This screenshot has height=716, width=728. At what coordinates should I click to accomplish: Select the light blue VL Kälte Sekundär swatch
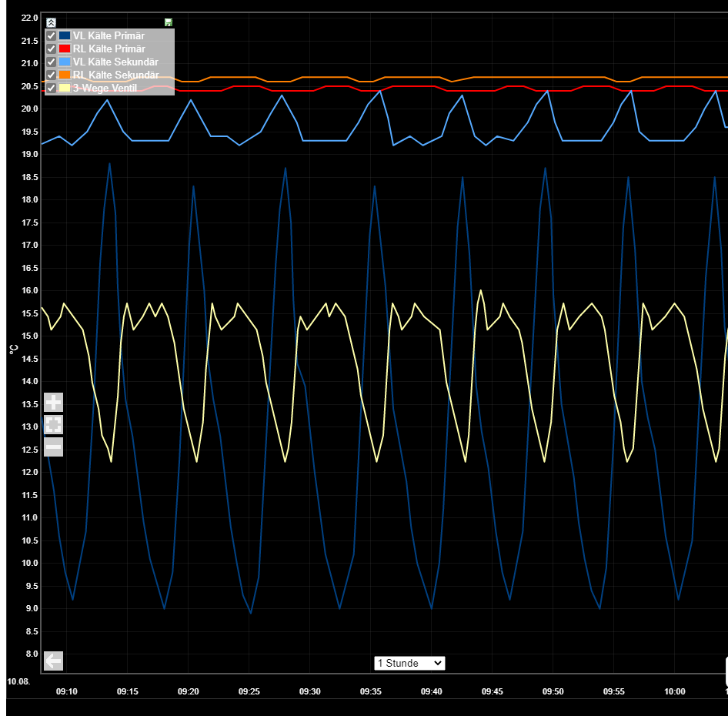coord(65,62)
